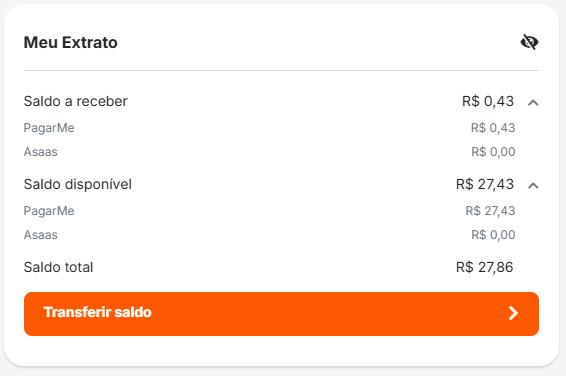Image resolution: width=566 pixels, height=376 pixels.
Task: Select PagarMe under Saldo a receber
Action: (49, 128)
